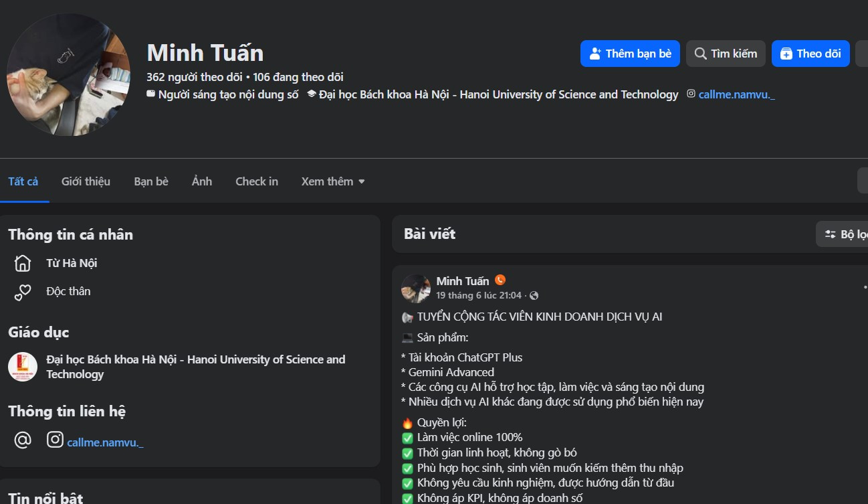The height and width of the screenshot is (504, 868).
Task: Open the Giới thiệu tab
Action: tap(86, 181)
